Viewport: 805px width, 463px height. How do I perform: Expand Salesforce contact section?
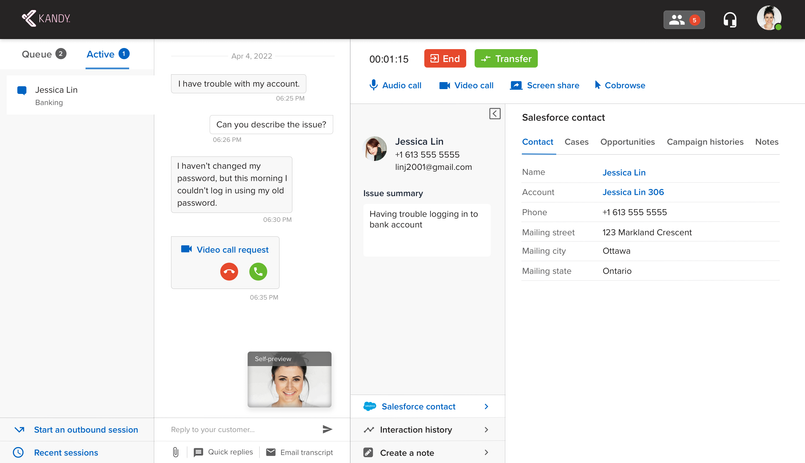click(x=427, y=407)
